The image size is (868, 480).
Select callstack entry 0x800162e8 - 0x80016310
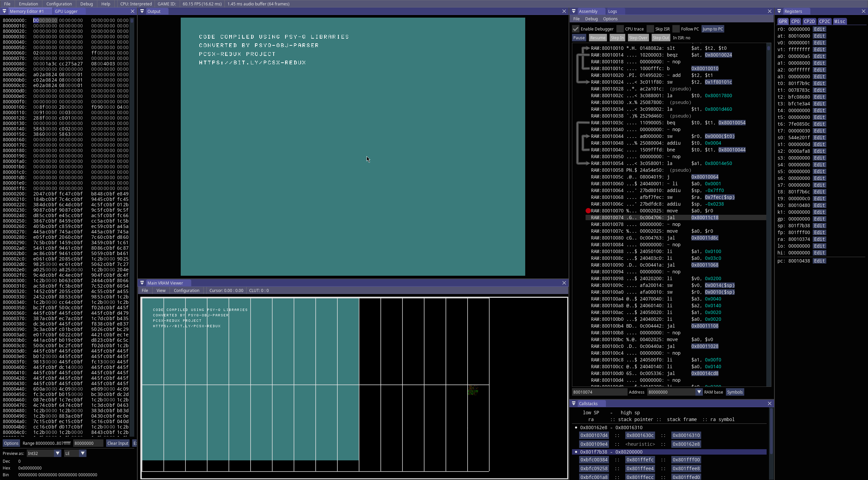coord(669,427)
